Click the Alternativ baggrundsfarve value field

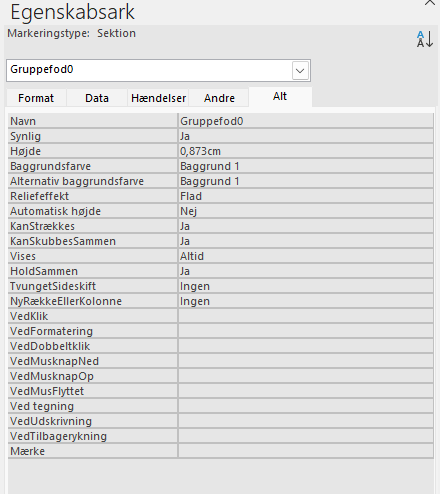click(306, 181)
